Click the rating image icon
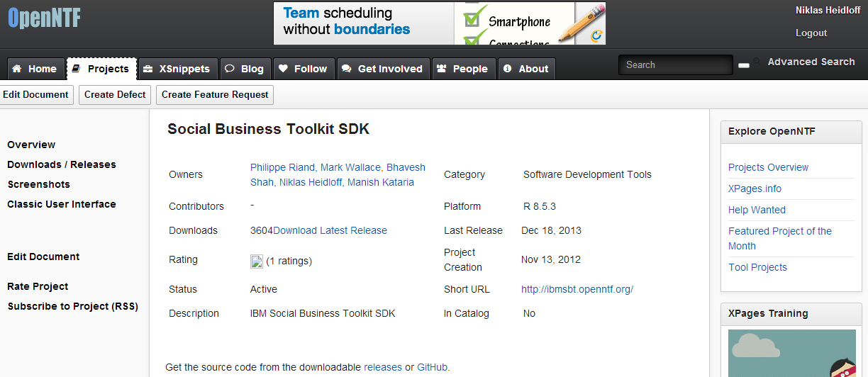The height and width of the screenshot is (377, 868). pos(257,261)
